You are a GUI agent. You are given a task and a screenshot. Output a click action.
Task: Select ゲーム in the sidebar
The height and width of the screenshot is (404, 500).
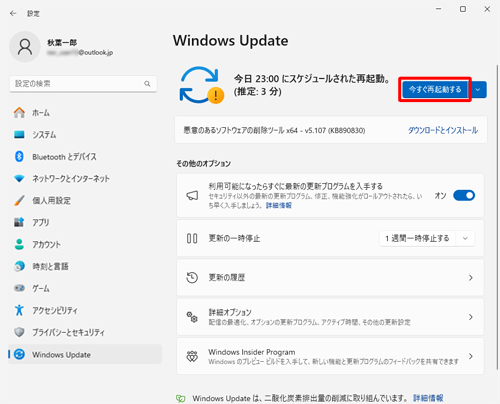pos(85,288)
